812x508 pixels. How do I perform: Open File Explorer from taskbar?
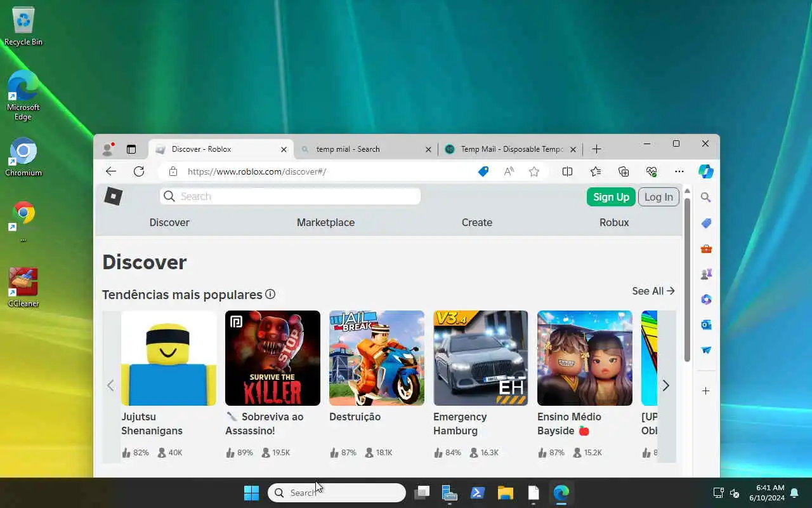tap(506, 493)
